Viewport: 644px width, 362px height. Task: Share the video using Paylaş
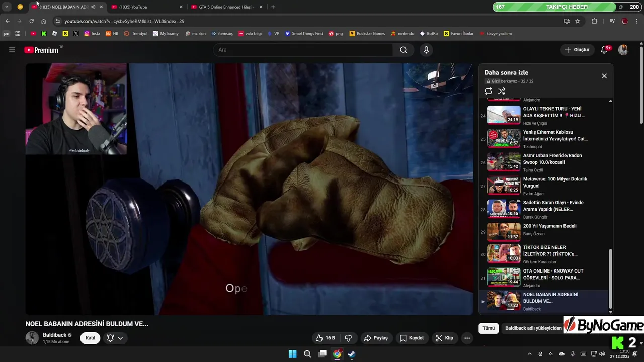point(376,338)
